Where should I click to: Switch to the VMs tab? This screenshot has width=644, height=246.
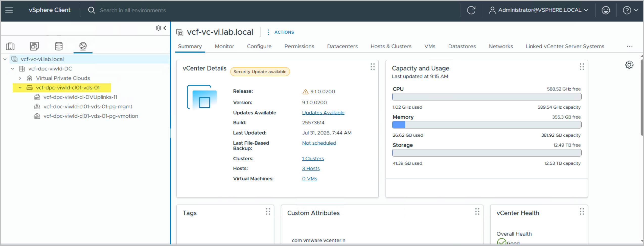tap(430, 46)
